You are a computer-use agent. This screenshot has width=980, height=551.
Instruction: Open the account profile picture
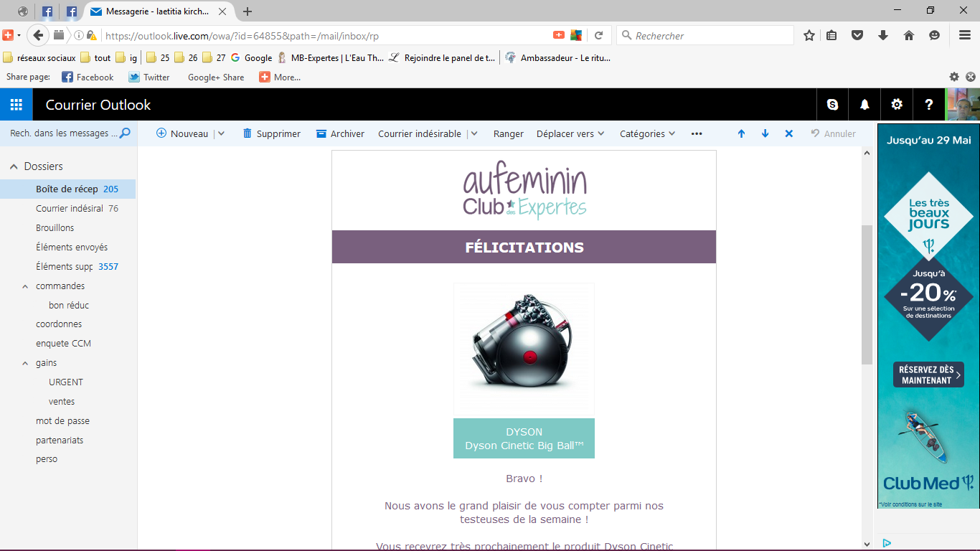[x=963, y=105]
